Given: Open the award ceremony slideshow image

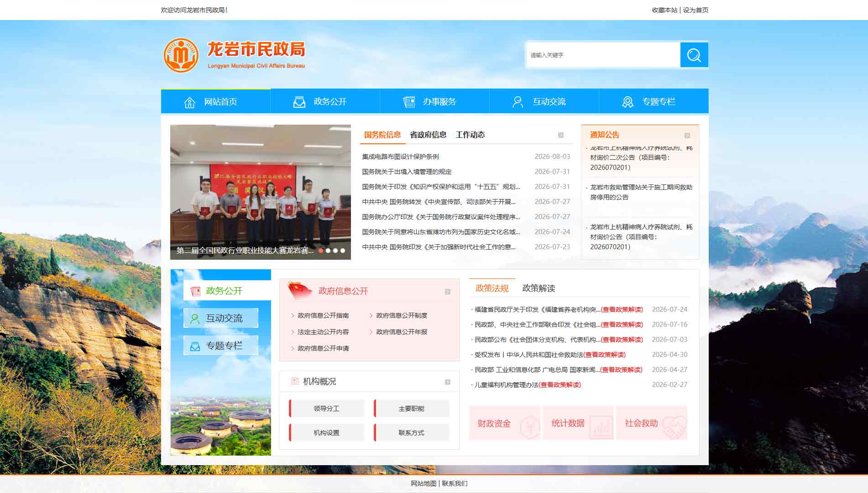Looking at the screenshot, I should click(261, 192).
